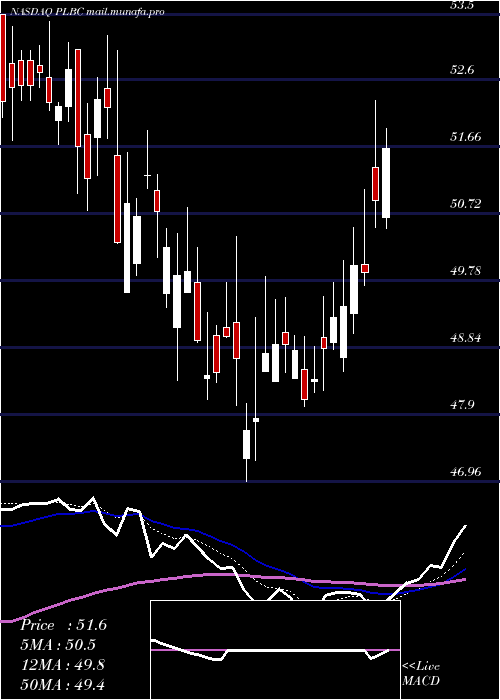Click the 5MA : 50.5 readout
The image size is (500, 700).
pos(58,645)
